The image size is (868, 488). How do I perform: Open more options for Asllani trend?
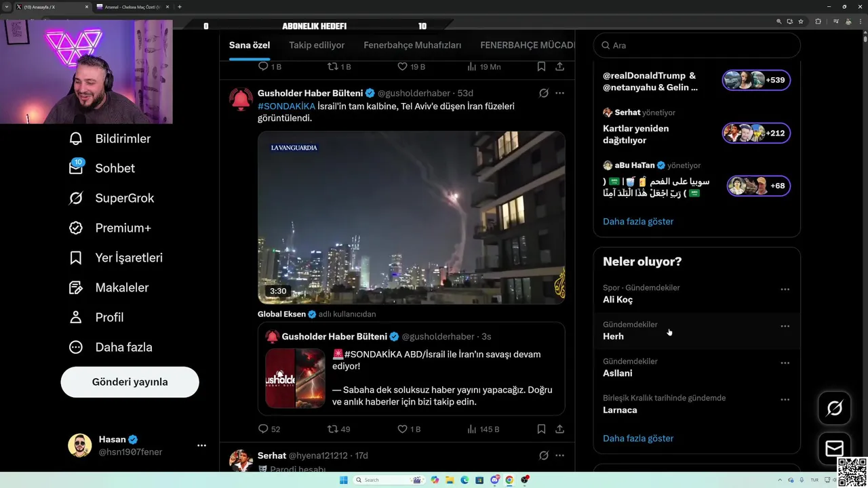(785, 363)
